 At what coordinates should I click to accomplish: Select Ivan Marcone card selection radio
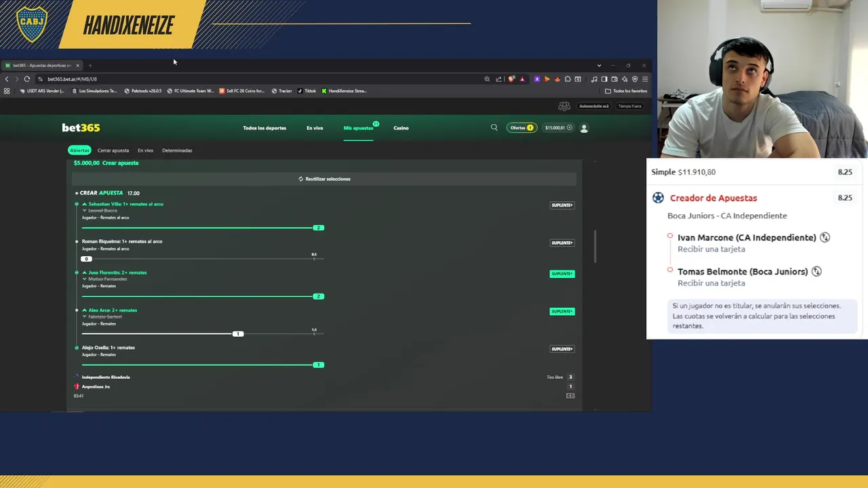[x=670, y=236]
